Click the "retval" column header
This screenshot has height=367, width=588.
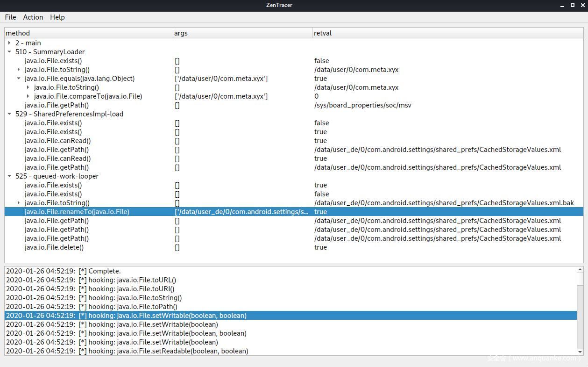[323, 33]
